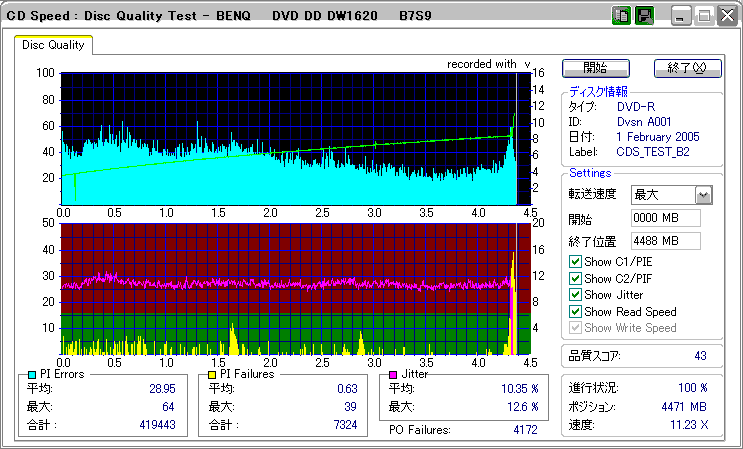This screenshot has height=449, width=743.
Task: Disable the Show Jitter option
Action: (575, 295)
